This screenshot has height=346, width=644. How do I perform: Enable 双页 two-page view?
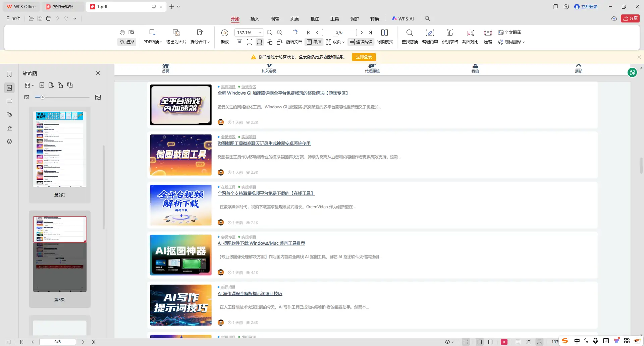pos(335,42)
